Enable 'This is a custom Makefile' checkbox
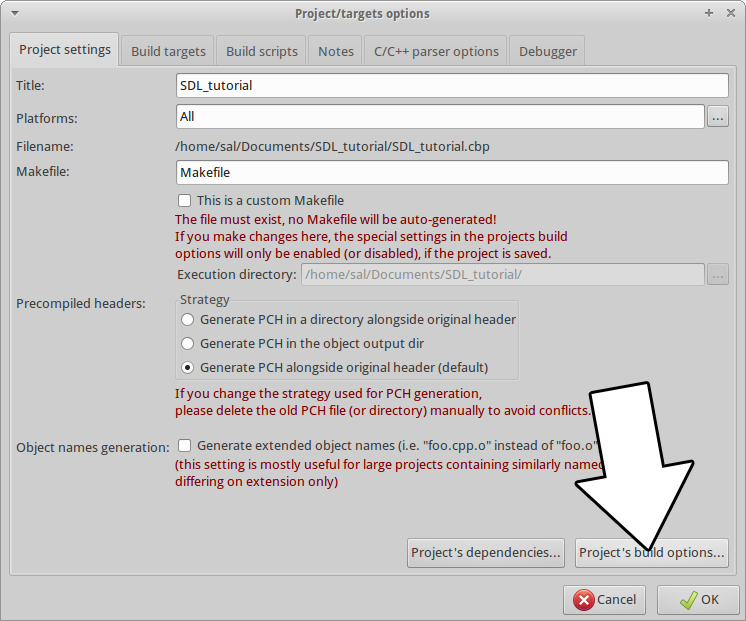Screen dimensions: 746x621 pos(184,200)
